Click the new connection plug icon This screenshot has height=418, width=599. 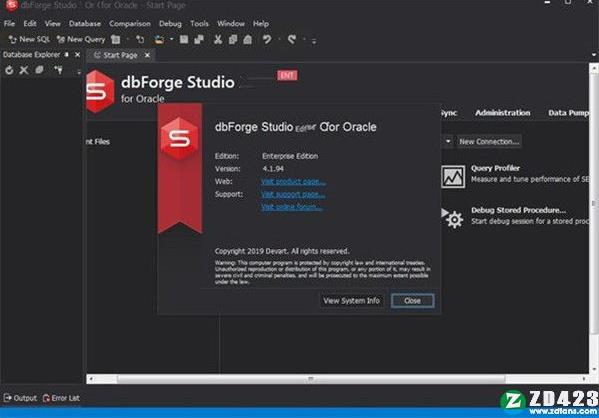(x=58, y=70)
